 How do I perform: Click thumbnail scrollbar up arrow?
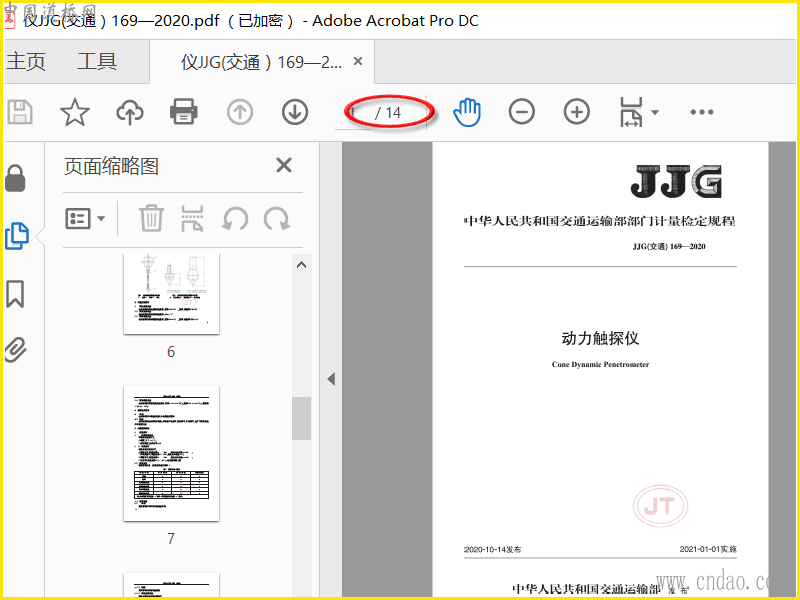pyautogui.click(x=302, y=264)
